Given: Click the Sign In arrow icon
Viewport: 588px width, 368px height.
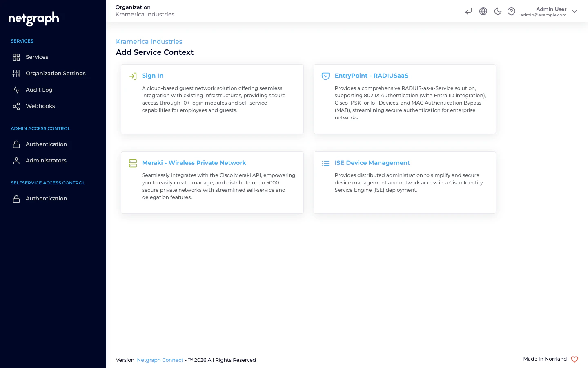Looking at the screenshot, I should (133, 76).
